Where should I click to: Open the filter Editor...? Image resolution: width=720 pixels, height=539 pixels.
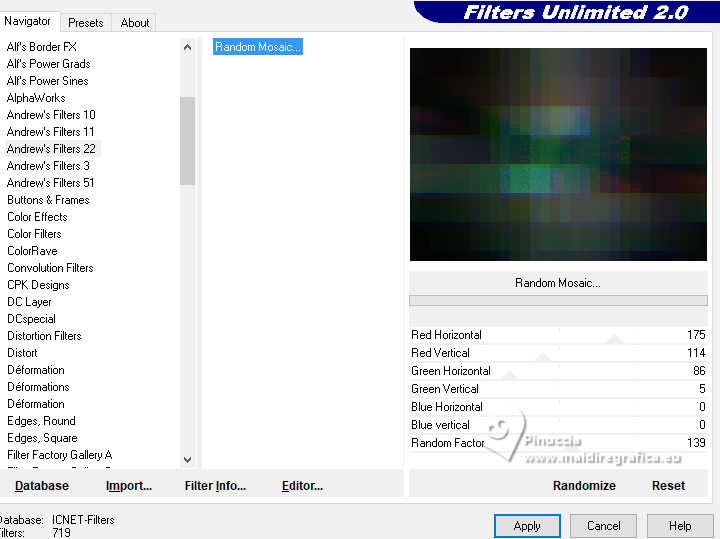[302, 485]
